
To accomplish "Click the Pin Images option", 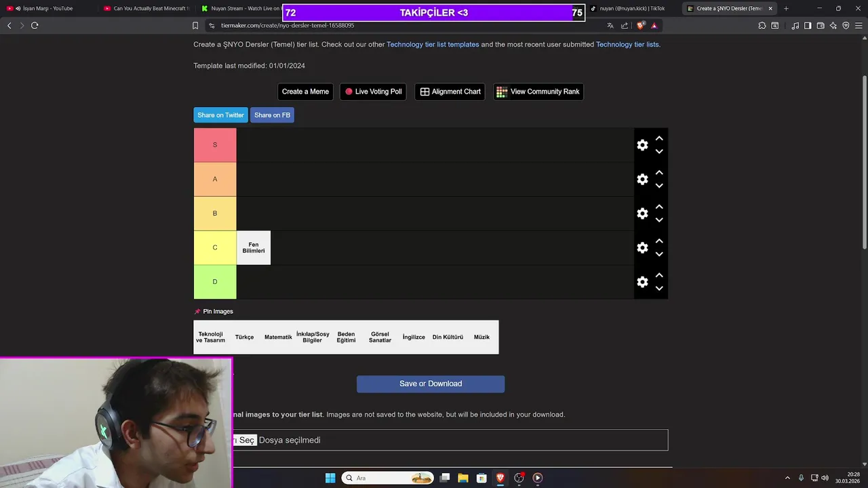I will pyautogui.click(x=214, y=312).
